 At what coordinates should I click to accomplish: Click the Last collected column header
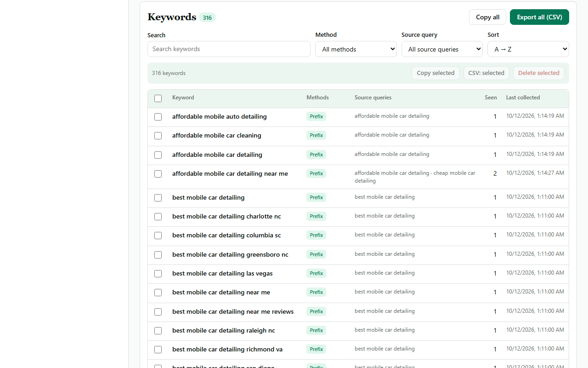pyautogui.click(x=523, y=98)
